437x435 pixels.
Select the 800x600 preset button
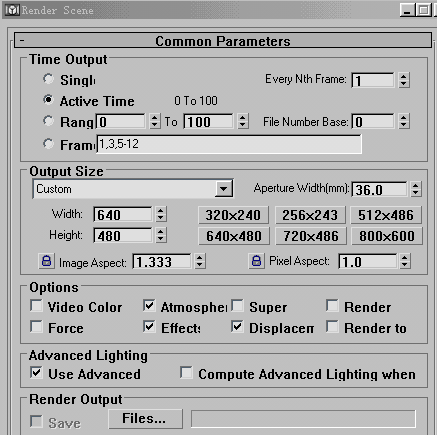(x=387, y=236)
